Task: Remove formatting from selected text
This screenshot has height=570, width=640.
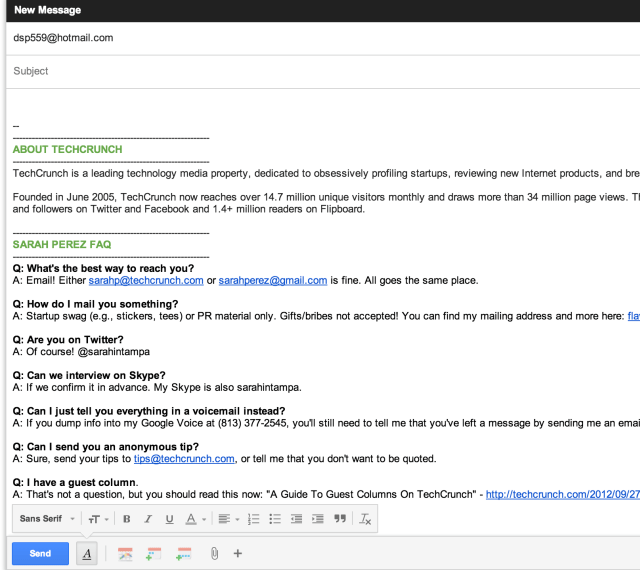Action: 366,519
